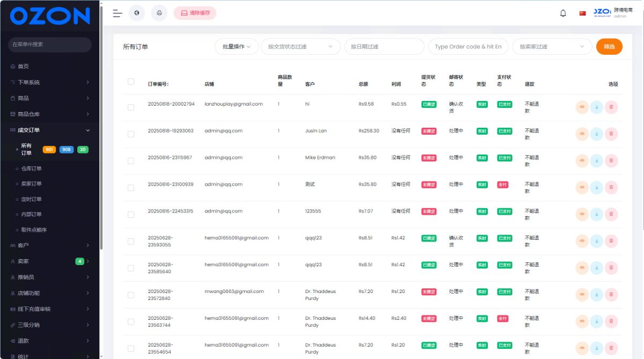Expand the 商品仓库 sidebar menu
The width and height of the screenshot is (644, 359).
(x=50, y=114)
